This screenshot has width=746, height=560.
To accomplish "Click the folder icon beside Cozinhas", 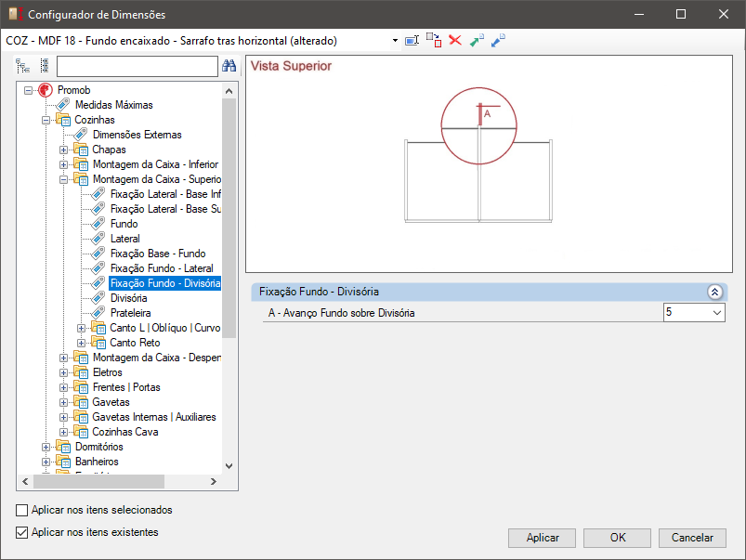I will [x=63, y=120].
